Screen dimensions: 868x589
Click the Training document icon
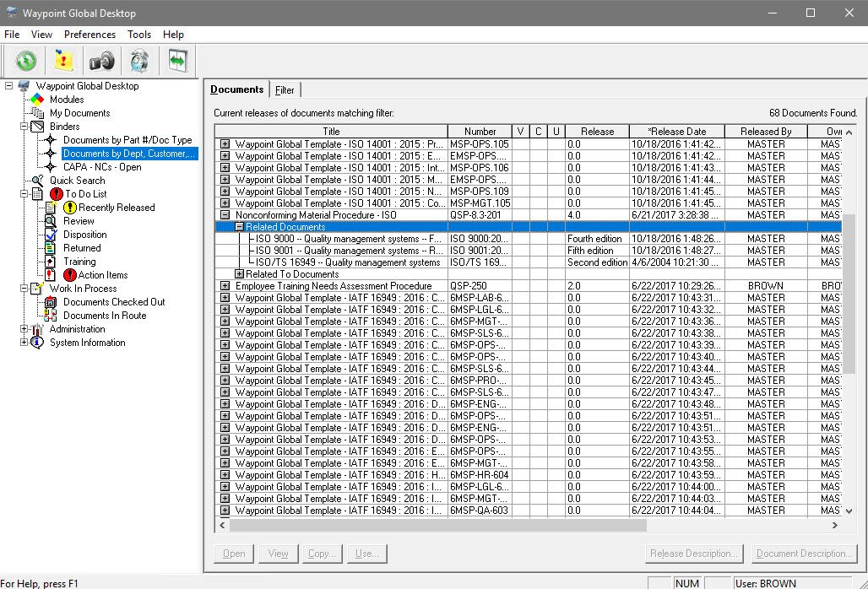pyautogui.click(x=51, y=262)
